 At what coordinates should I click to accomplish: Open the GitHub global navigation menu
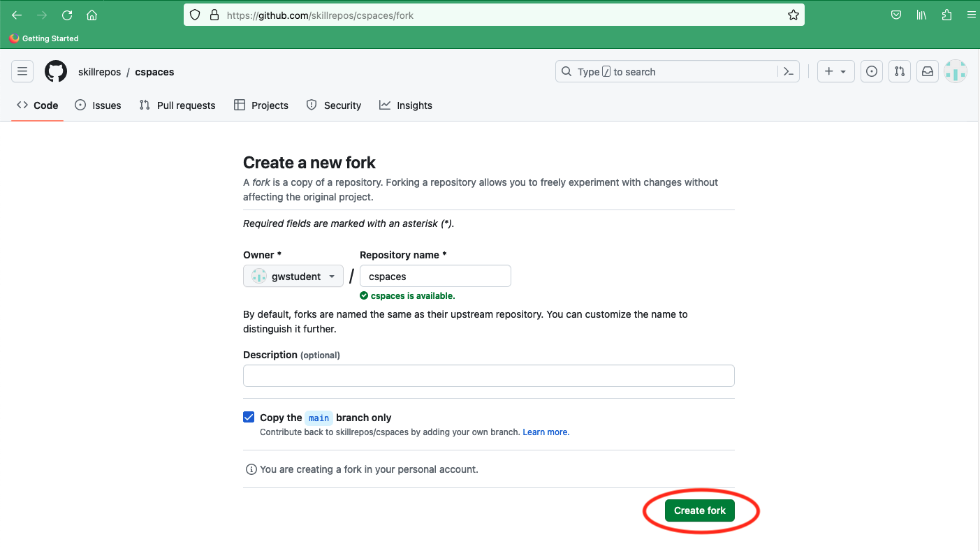pos(22,71)
